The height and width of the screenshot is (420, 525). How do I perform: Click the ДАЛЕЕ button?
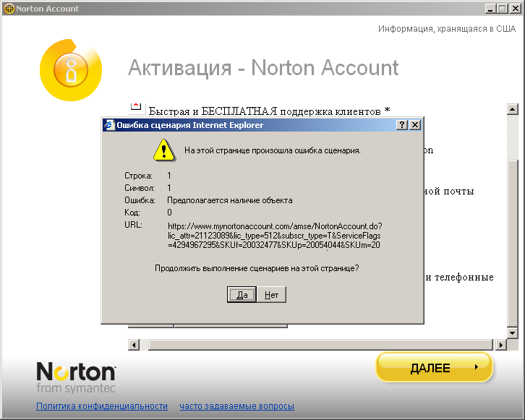[x=435, y=367]
